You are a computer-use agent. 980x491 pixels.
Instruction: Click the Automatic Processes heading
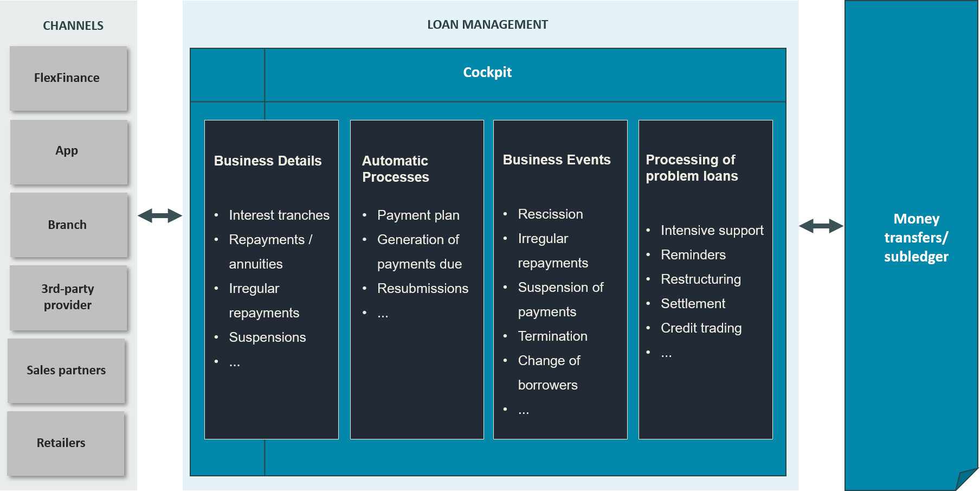click(x=395, y=169)
